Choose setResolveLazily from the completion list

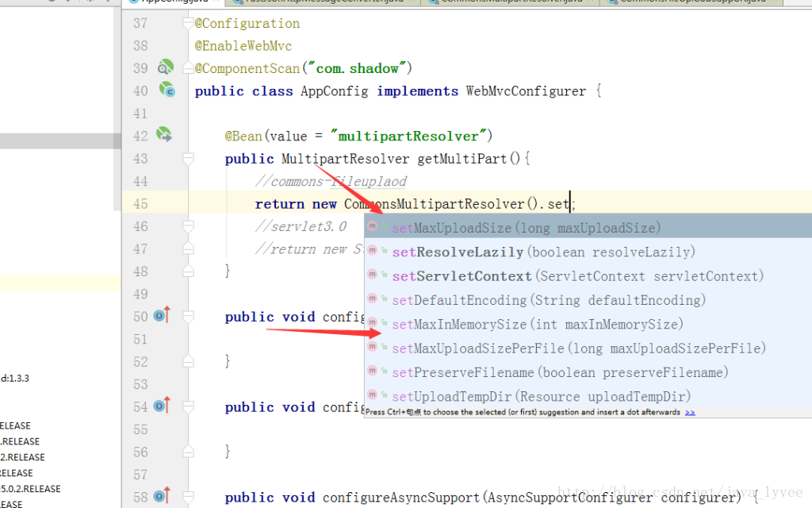[x=588, y=252]
